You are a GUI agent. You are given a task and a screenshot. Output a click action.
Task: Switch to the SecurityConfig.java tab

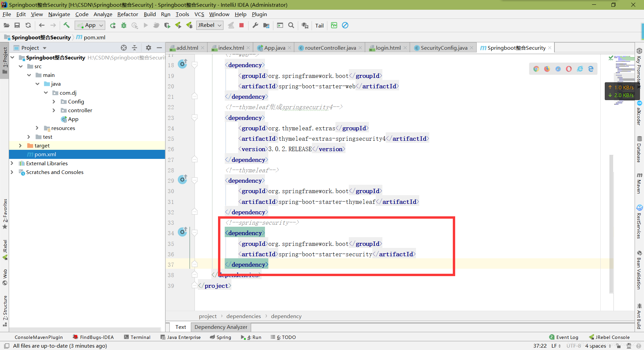point(443,48)
